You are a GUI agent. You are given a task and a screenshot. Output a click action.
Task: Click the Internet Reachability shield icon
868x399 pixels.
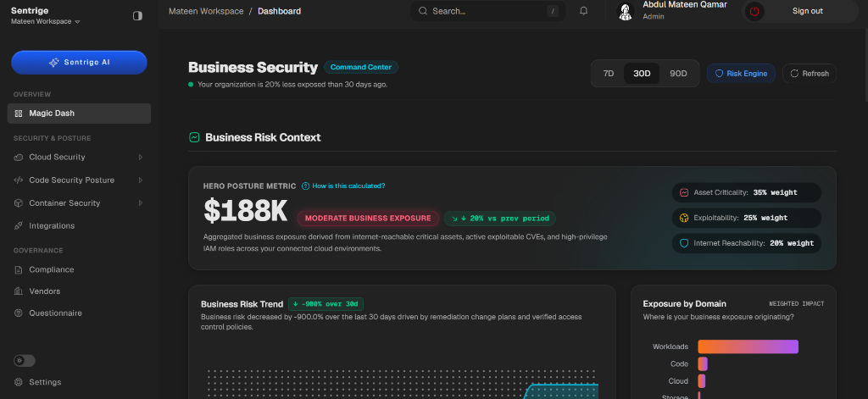(684, 243)
